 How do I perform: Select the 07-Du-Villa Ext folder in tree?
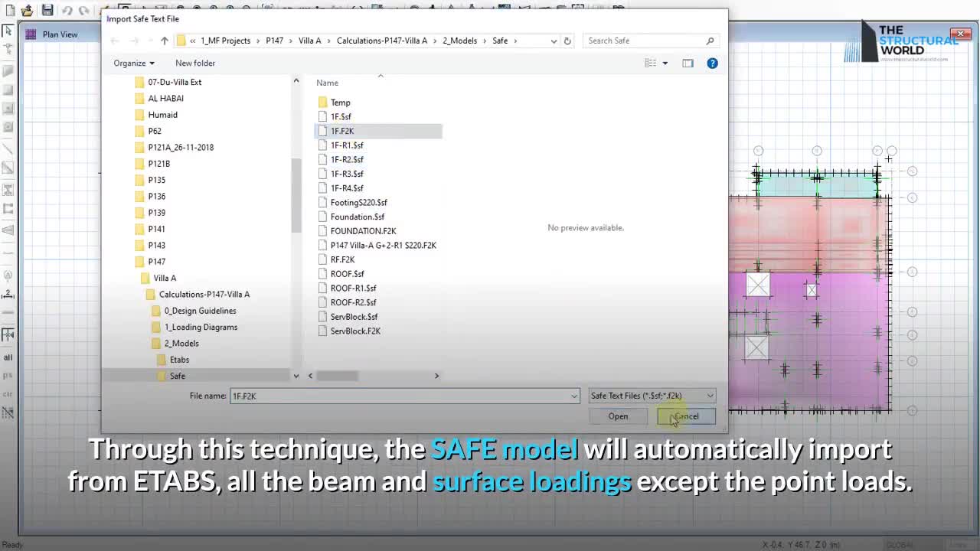click(x=175, y=82)
